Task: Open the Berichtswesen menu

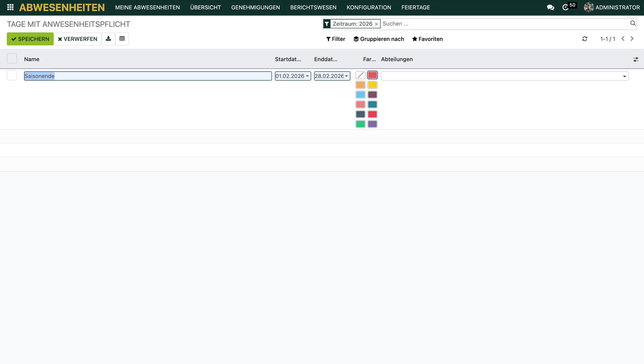Action: click(313, 7)
